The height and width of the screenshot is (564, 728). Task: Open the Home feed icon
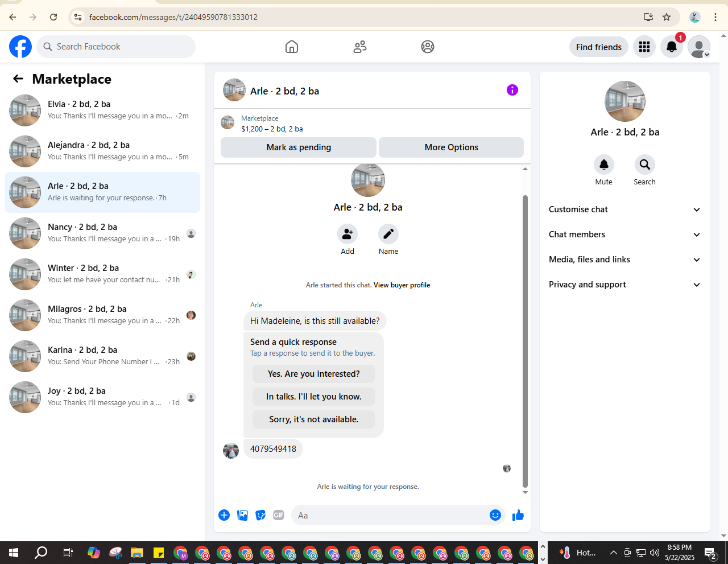click(x=292, y=47)
